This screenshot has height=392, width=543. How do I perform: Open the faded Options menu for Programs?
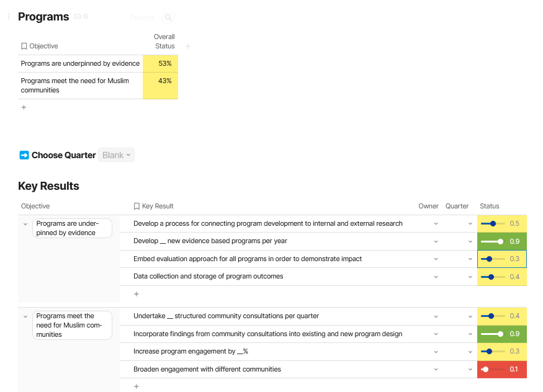pos(141,17)
